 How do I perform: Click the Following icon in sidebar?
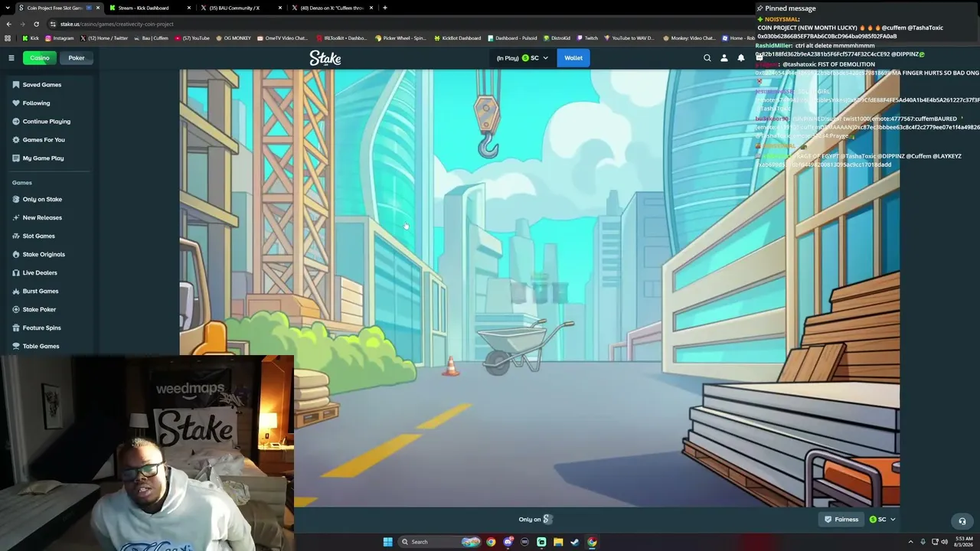pyautogui.click(x=16, y=103)
